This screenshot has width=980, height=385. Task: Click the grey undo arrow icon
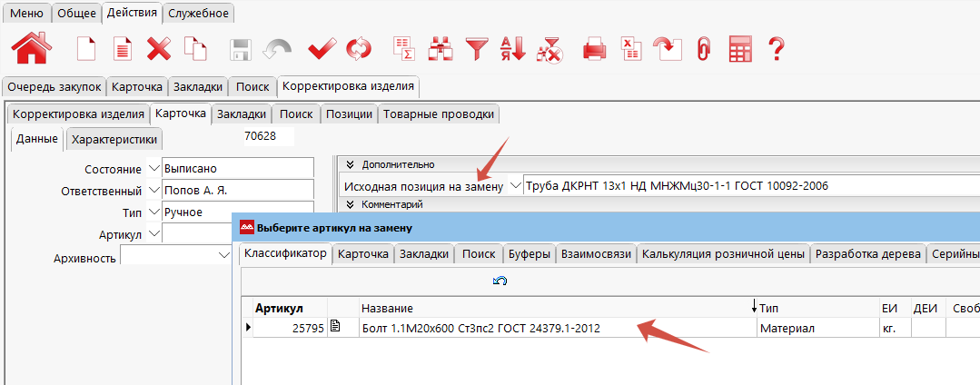click(x=277, y=49)
